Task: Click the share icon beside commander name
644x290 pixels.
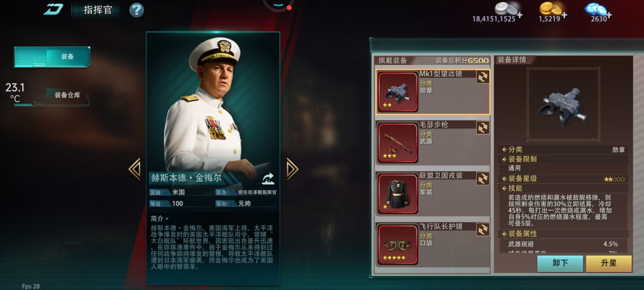Action: click(268, 179)
